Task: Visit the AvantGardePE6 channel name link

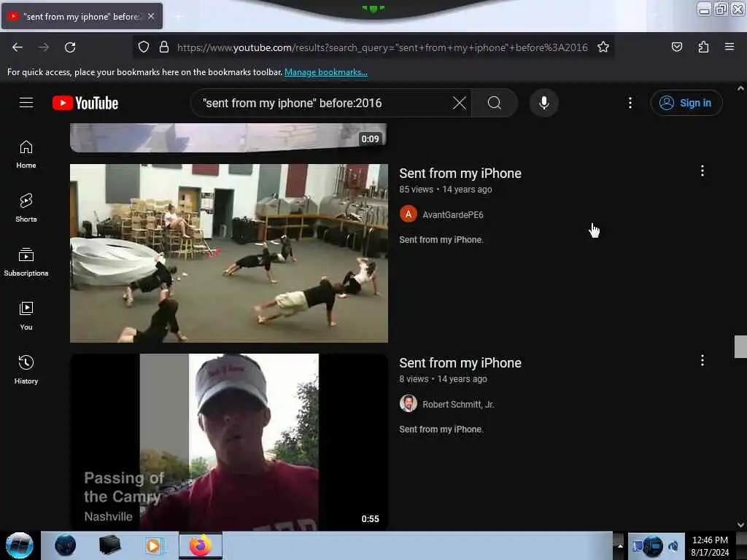Action: point(452,215)
